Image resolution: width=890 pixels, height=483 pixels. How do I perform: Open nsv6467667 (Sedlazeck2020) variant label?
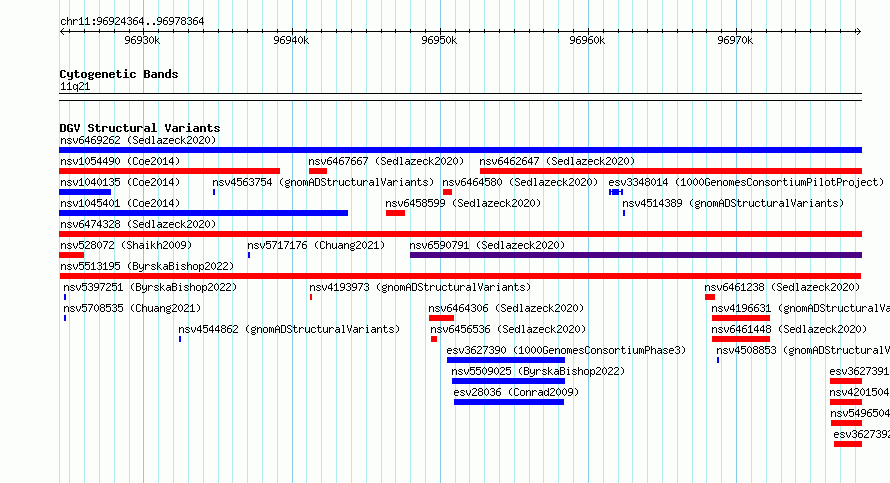click(386, 161)
